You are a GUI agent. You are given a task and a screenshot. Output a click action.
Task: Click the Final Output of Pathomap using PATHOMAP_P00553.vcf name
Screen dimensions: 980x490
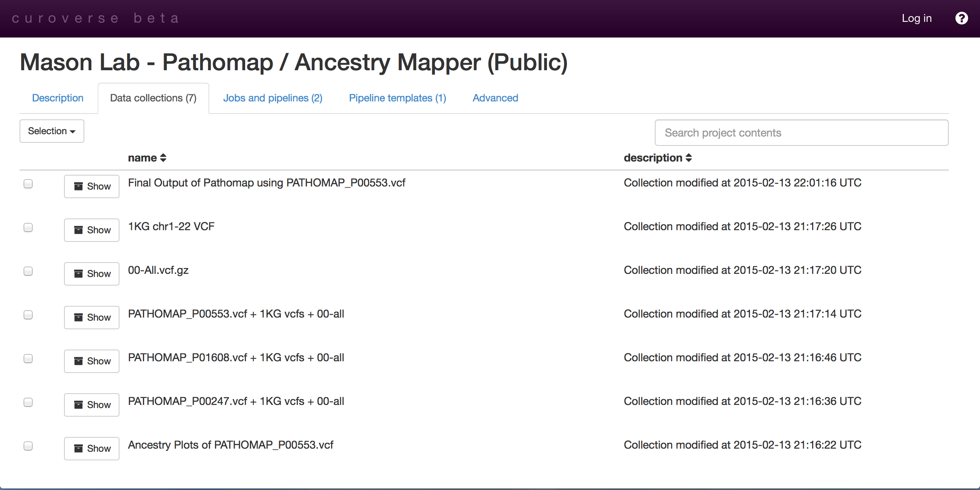[x=267, y=183]
